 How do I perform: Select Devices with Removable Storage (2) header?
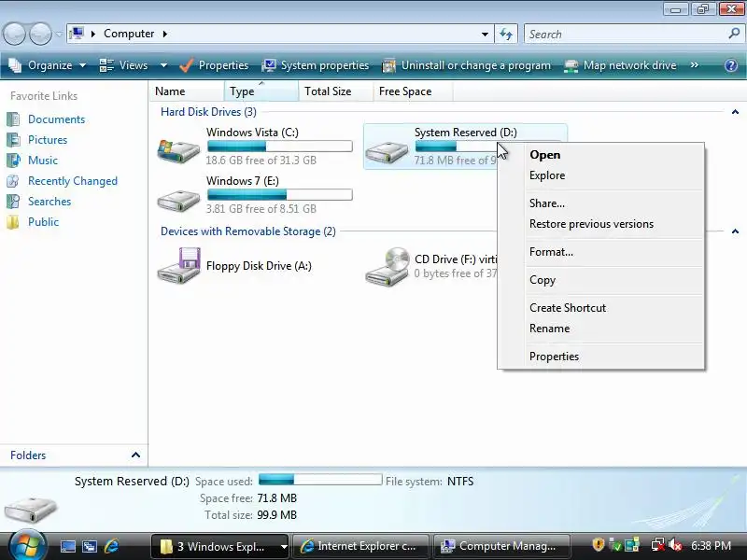[x=248, y=231]
